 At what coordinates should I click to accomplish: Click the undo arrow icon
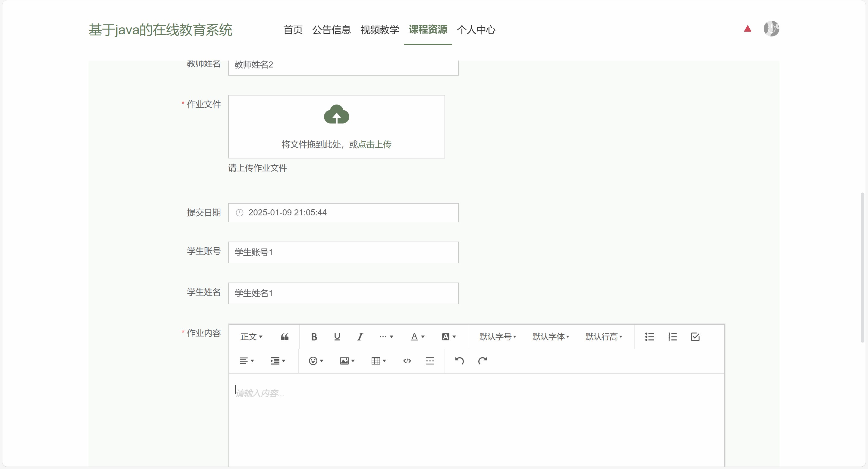[459, 361]
